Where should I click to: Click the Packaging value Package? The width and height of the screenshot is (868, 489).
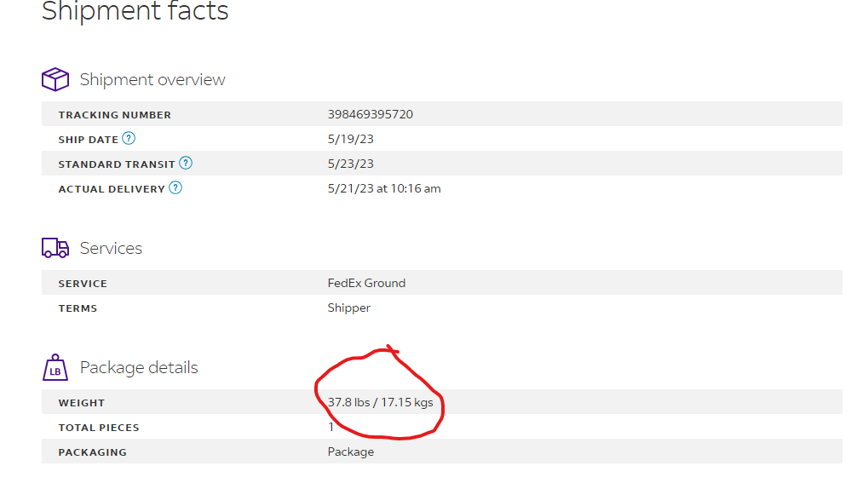click(x=351, y=452)
